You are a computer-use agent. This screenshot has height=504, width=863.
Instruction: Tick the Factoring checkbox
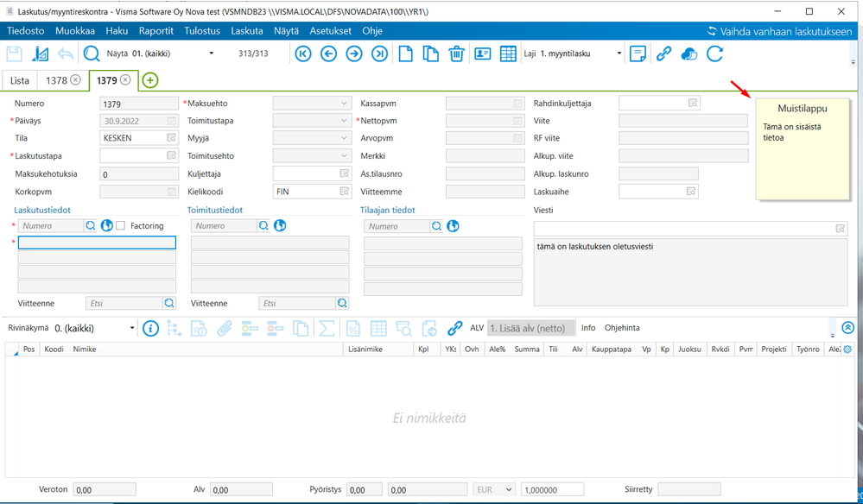pyautogui.click(x=121, y=226)
